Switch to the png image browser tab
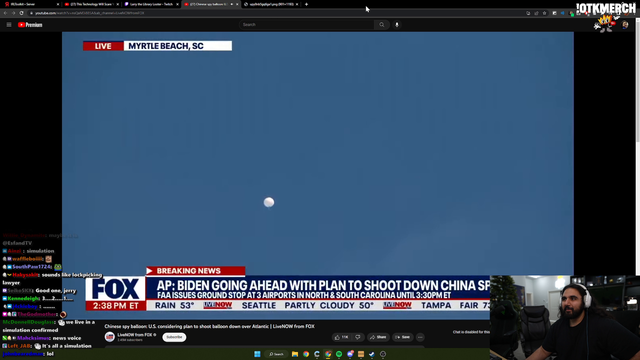This screenshot has height=360, width=640. [x=270, y=4]
